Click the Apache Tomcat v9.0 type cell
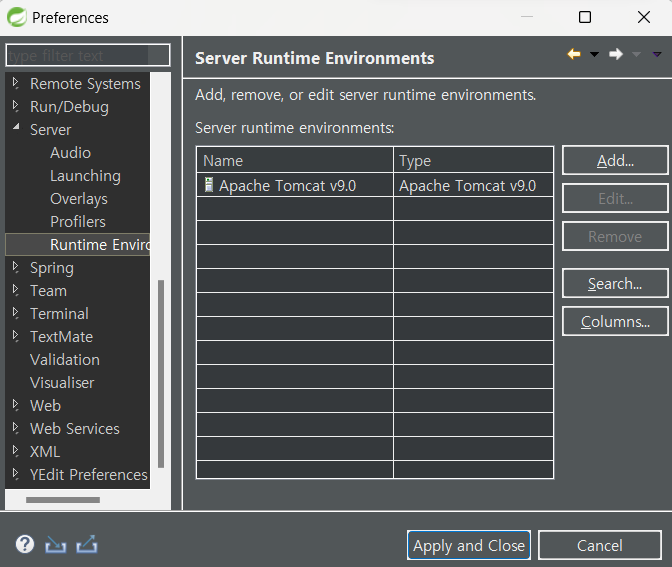This screenshot has height=567, width=672. 473,185
